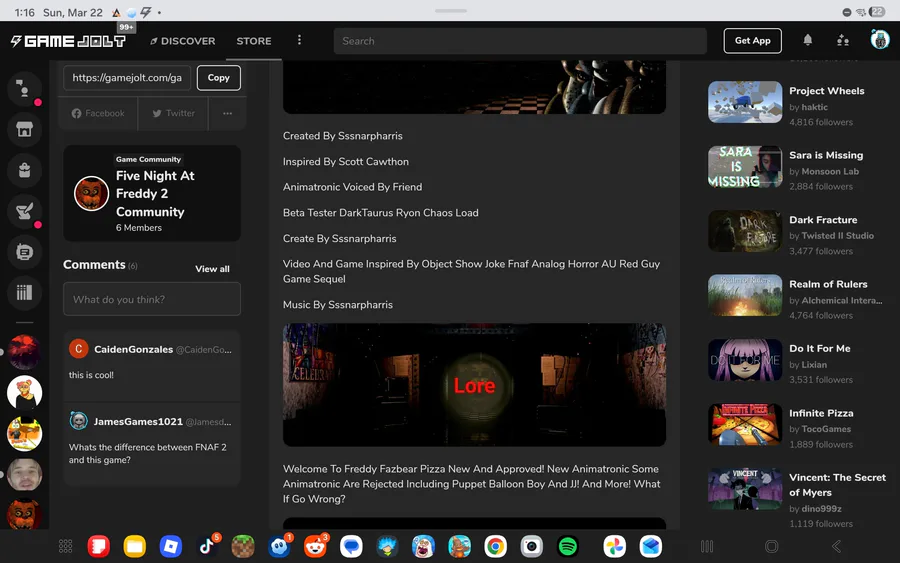Open more share options ellipsis
Image resolution: width=900 pixels, height=563 pixels.
pos(227,113)
